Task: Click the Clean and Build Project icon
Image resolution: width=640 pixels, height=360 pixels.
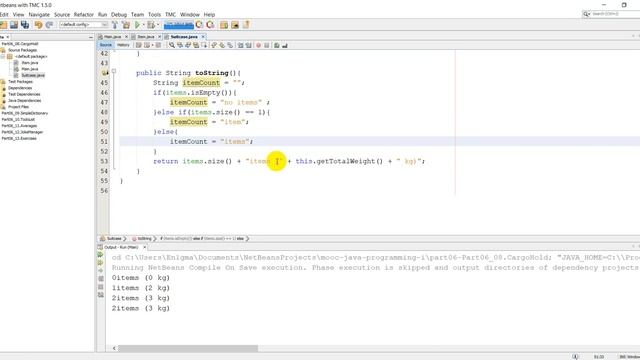Action: 126,25
